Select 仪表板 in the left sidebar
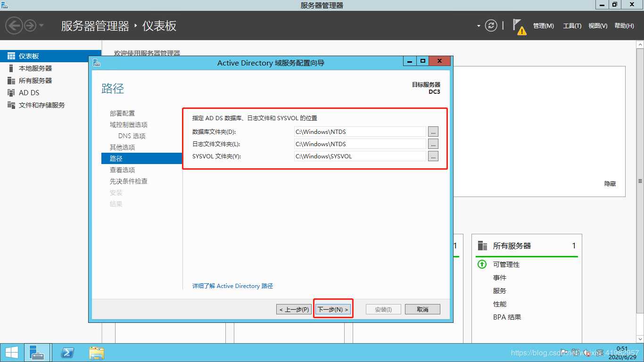The width and height of the screenshot is (644, 362). (50, 56)
